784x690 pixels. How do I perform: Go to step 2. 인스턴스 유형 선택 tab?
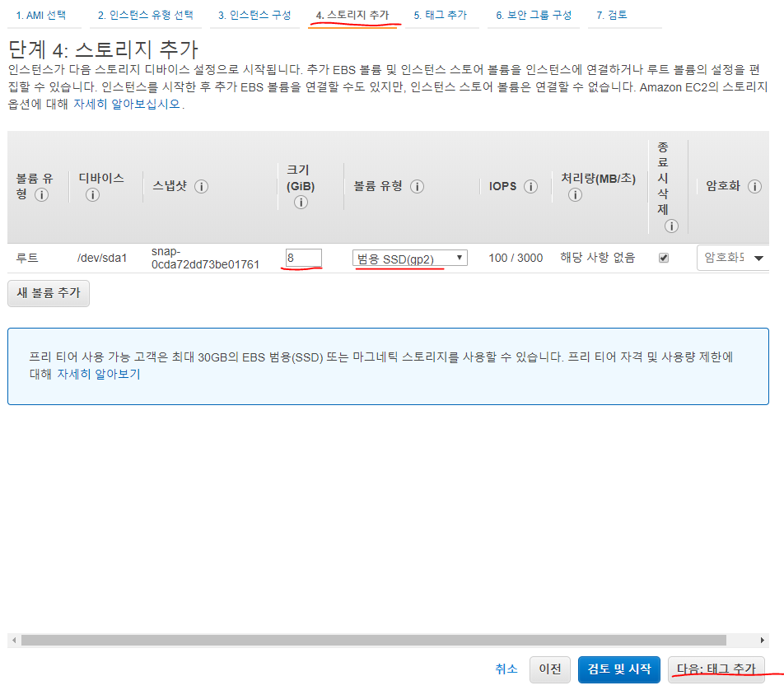(x=146, y=15)
